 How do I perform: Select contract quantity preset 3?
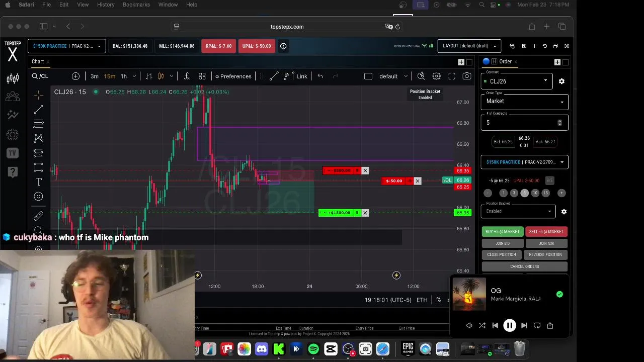click(x=514, y=193)
